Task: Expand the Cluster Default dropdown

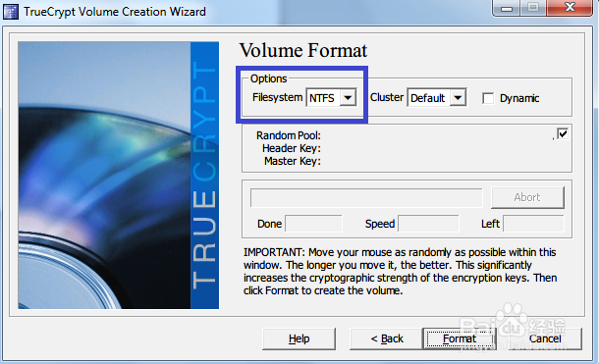Action: click(437, 98)
